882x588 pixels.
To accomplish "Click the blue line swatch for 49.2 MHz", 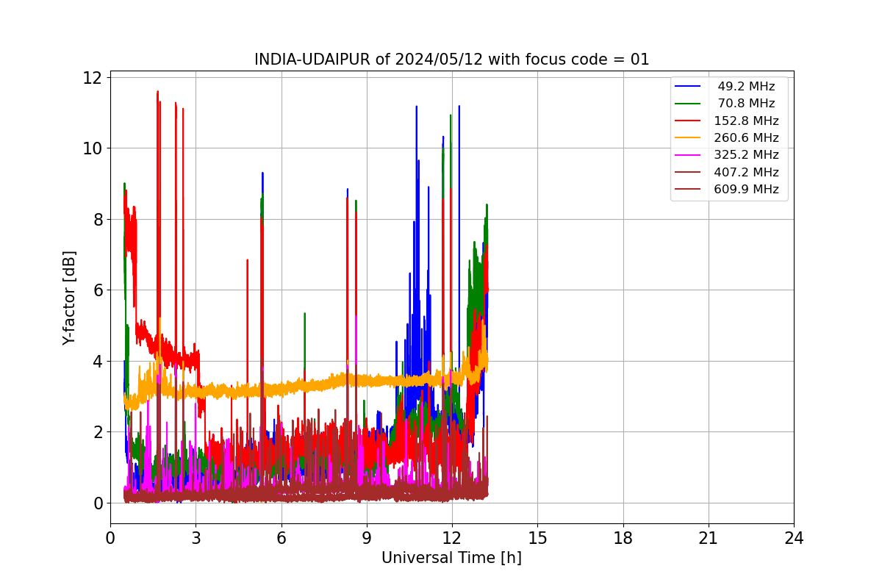I will coord(687,87).
